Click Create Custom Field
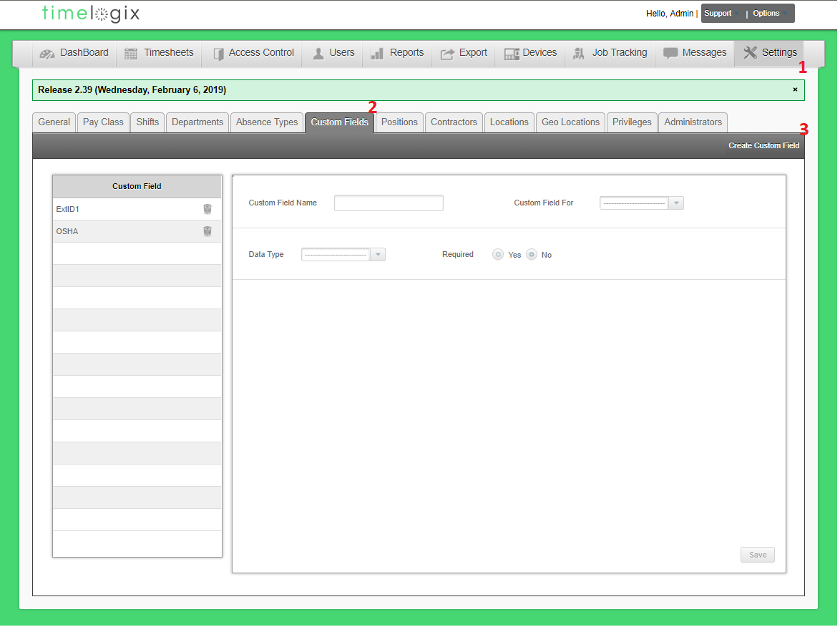This screenshot has width=840, height=627. [x=763, y=146]
